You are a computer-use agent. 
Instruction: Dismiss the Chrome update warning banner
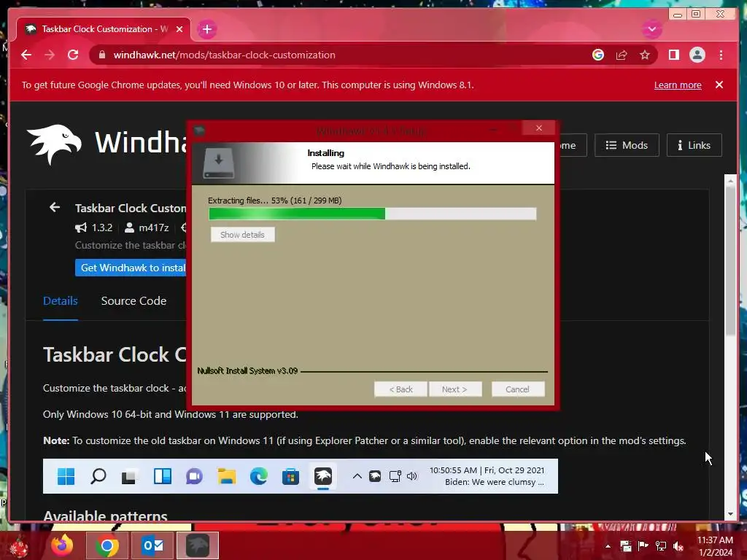tap(719, 85)
